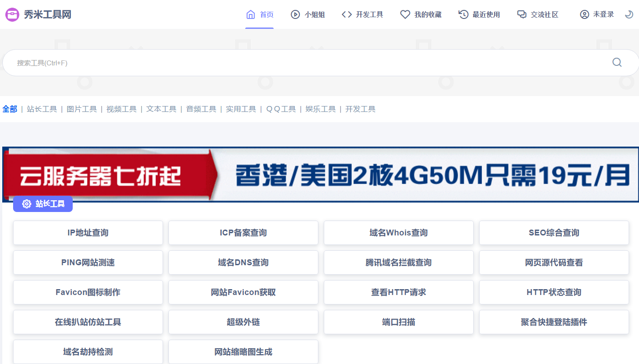Select the 图片工具 category filter
639x364 pixels.
click(82, 109)
